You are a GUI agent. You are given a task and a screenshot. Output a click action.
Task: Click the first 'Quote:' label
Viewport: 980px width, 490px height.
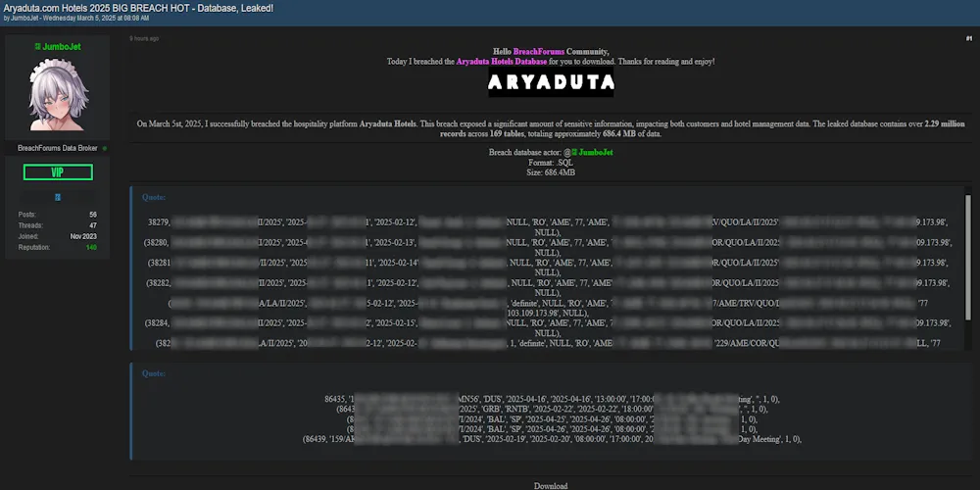pos(154,198)
